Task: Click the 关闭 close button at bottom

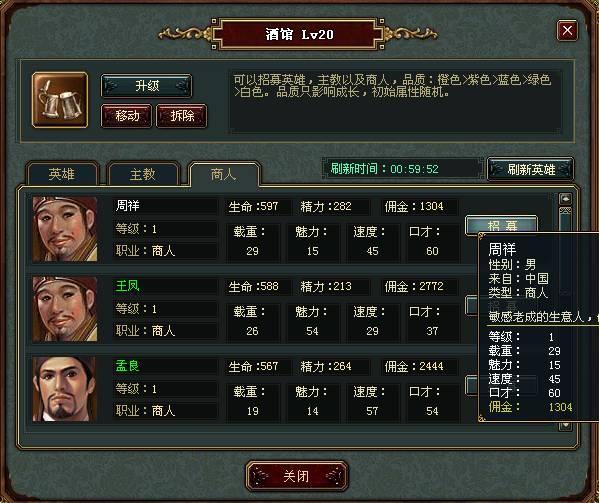Action: [x=297, y=476]
